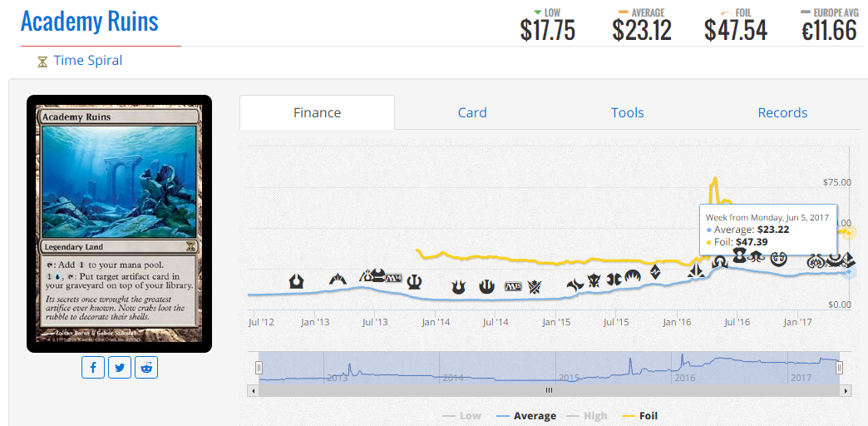Click the AVERAGE price $23.12
868x426 pixels.
click(x=642, y=30)
